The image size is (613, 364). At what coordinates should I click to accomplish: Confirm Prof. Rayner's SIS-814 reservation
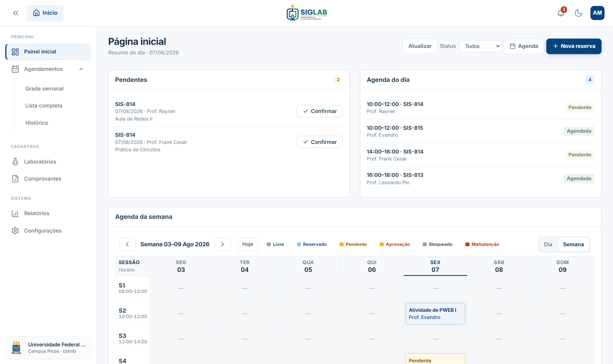coord(319,111)
